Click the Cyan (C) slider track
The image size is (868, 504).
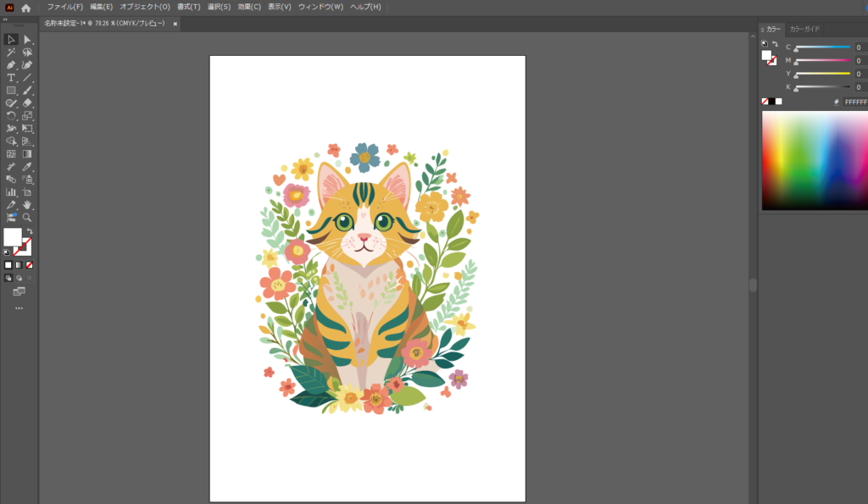pos(821,47)
